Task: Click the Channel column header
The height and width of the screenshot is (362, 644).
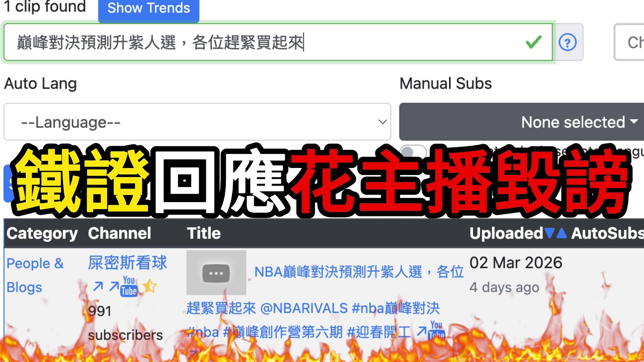Action: point(119,233)
